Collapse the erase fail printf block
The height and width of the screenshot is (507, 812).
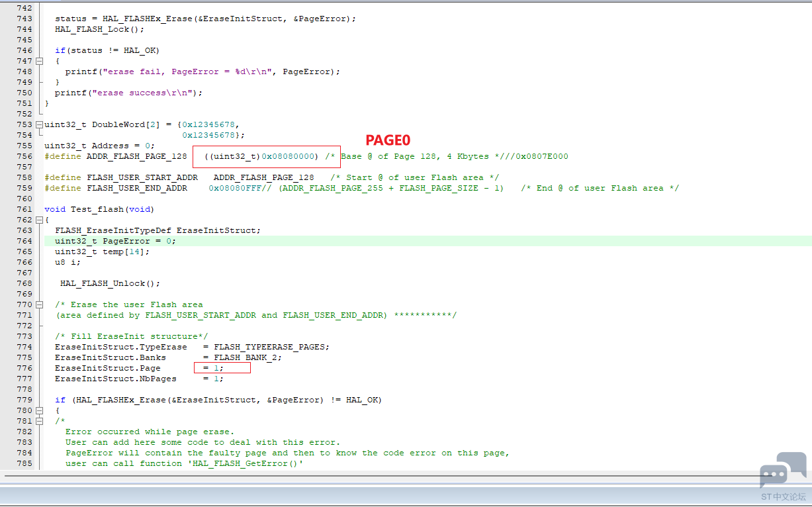coord(40,61)
